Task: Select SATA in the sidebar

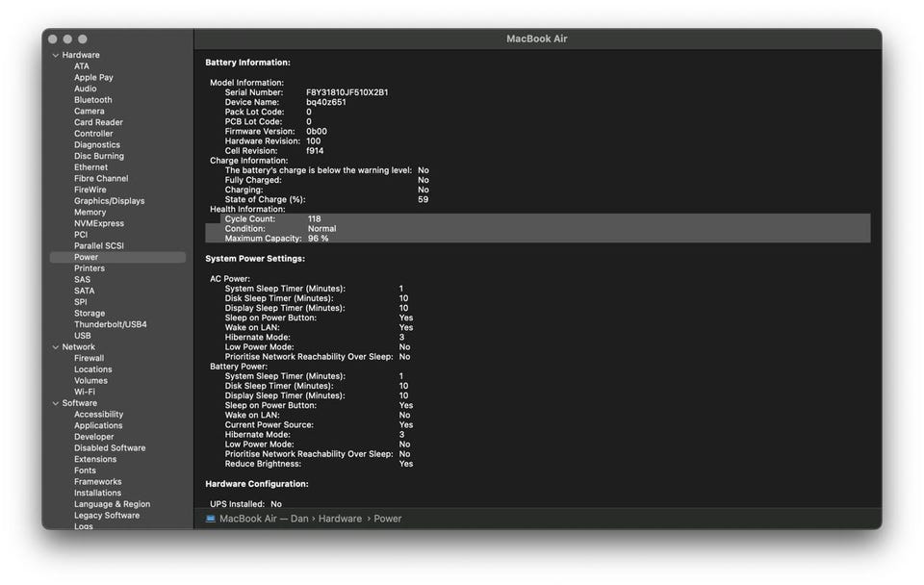Action: (x=85, y=291)
